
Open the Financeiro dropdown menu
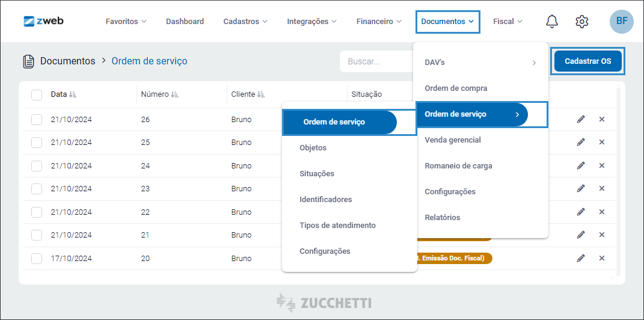[x=378, y=22]
